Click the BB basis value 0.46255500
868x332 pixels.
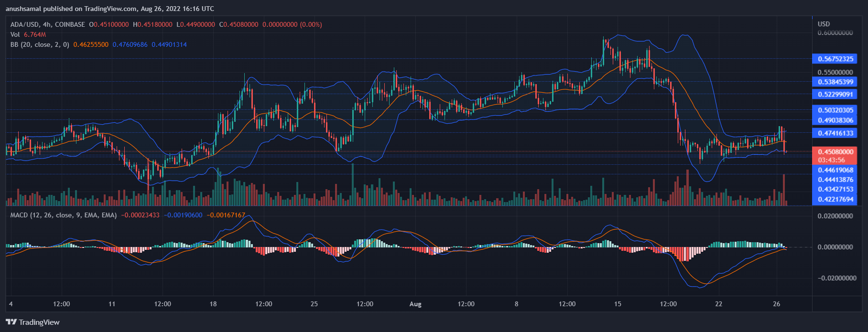pyautogui.click(x=91, y=44)
